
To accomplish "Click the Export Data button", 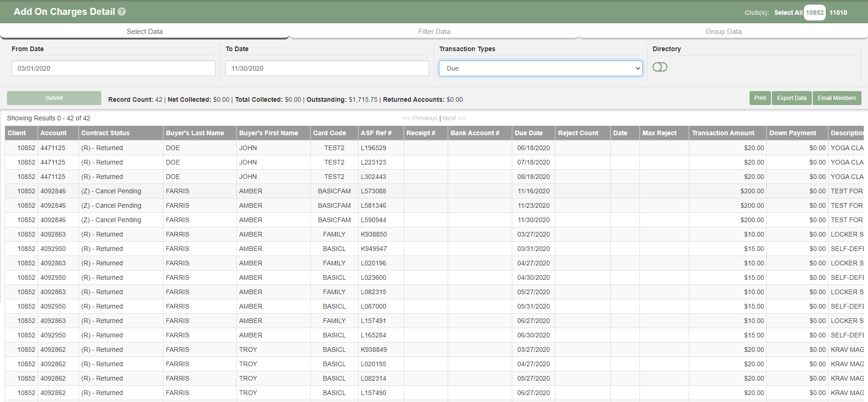I will point(791,98).
